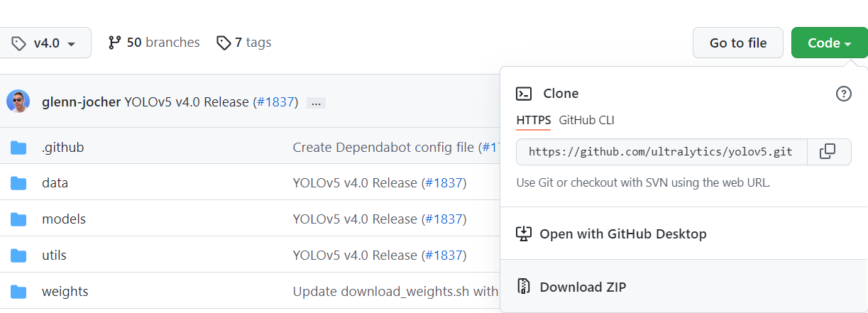
Task: Click the Go to file button
Action: [x=737, y=43]
